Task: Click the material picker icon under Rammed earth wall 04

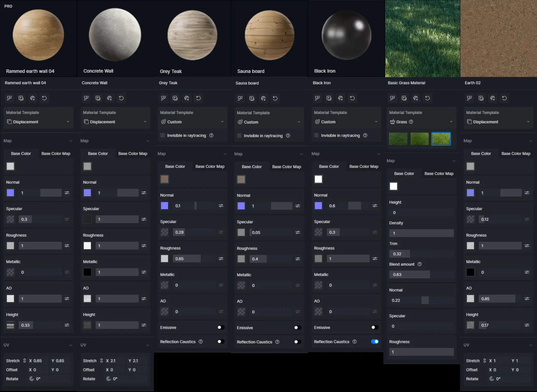Action: tap(9, 98)
